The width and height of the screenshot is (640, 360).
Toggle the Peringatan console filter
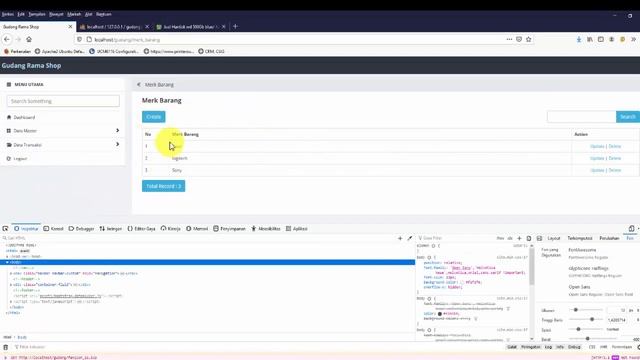(531, 347)
